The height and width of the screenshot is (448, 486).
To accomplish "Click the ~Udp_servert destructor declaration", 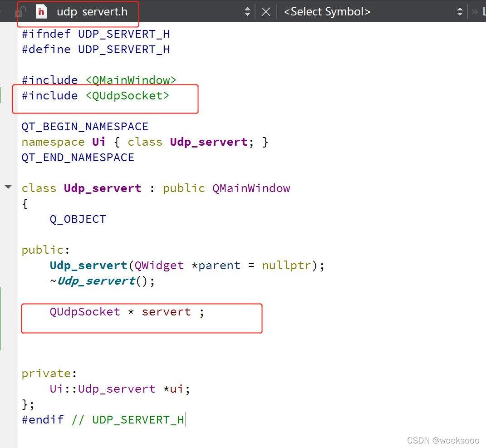I will tap(102, 281).
